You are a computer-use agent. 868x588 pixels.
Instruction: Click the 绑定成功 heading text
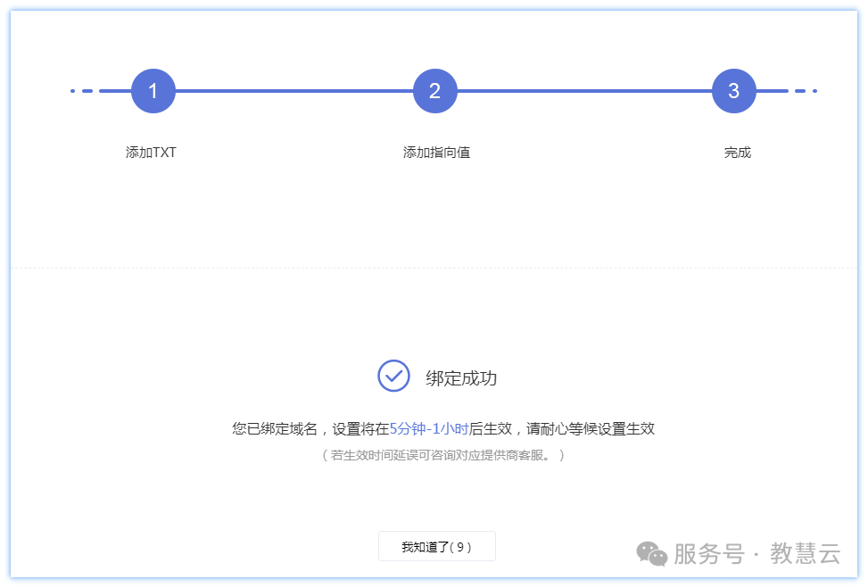461,378
